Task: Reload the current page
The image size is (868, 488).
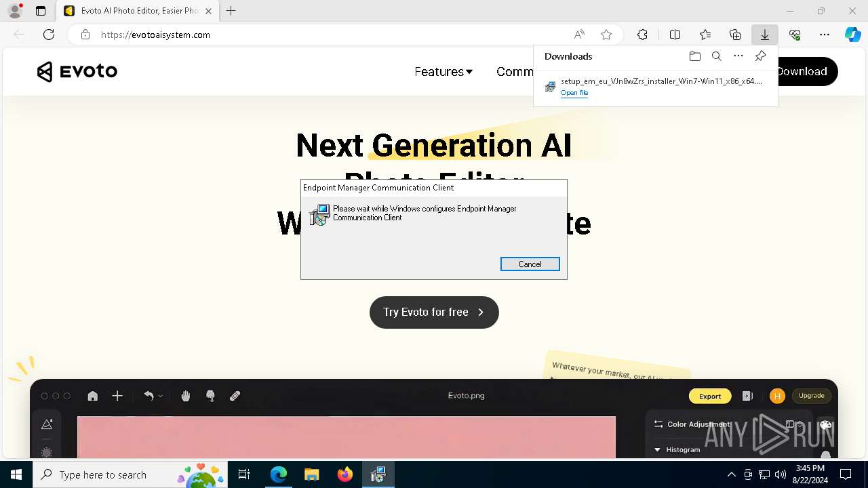Action: pyautogui.click(x=49, y=35)
